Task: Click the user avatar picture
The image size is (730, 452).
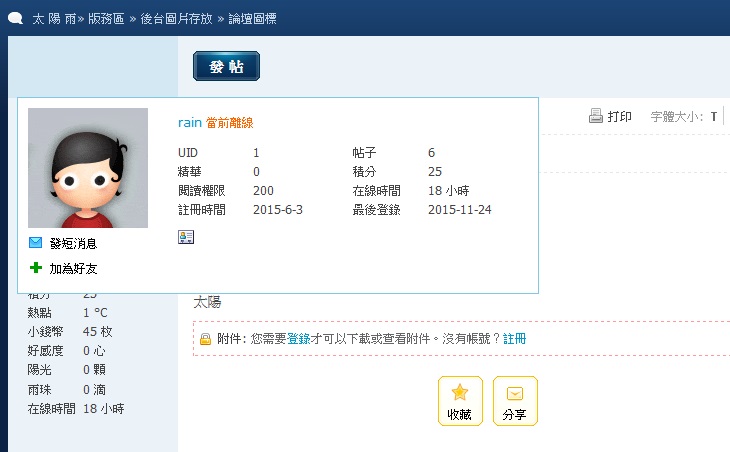Action: pyautogui.click(x=88, y=168)
